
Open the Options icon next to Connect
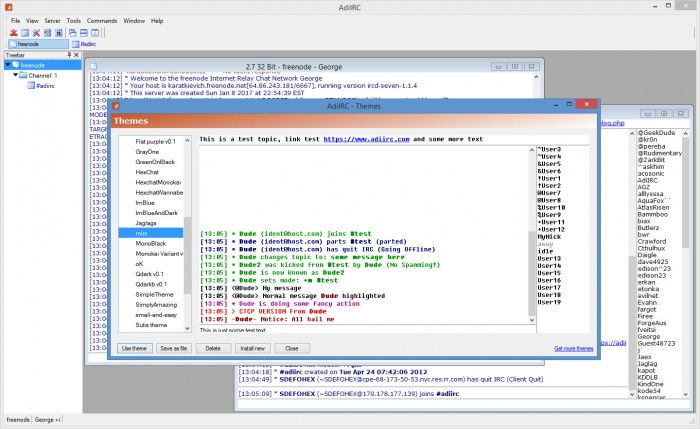[25, 33]
